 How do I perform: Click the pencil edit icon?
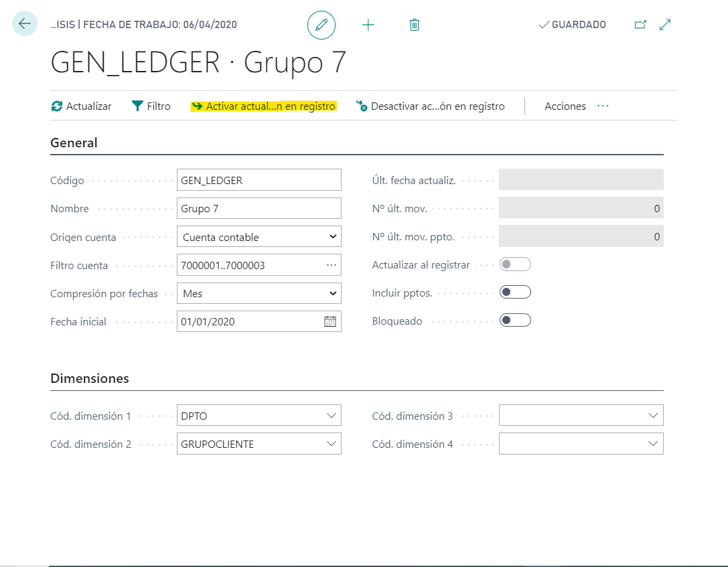click(x=321, y=25)
